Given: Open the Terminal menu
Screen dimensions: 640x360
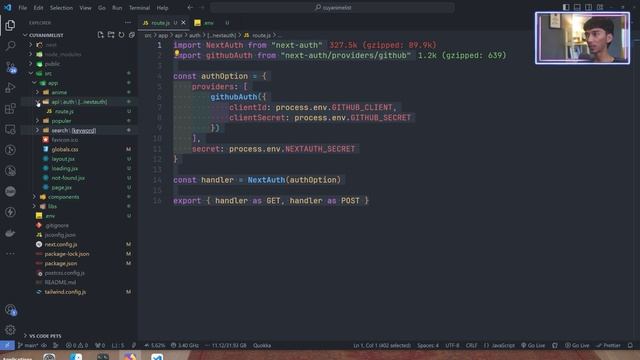Looking at the screenshot, I should [x=139, y=8].
